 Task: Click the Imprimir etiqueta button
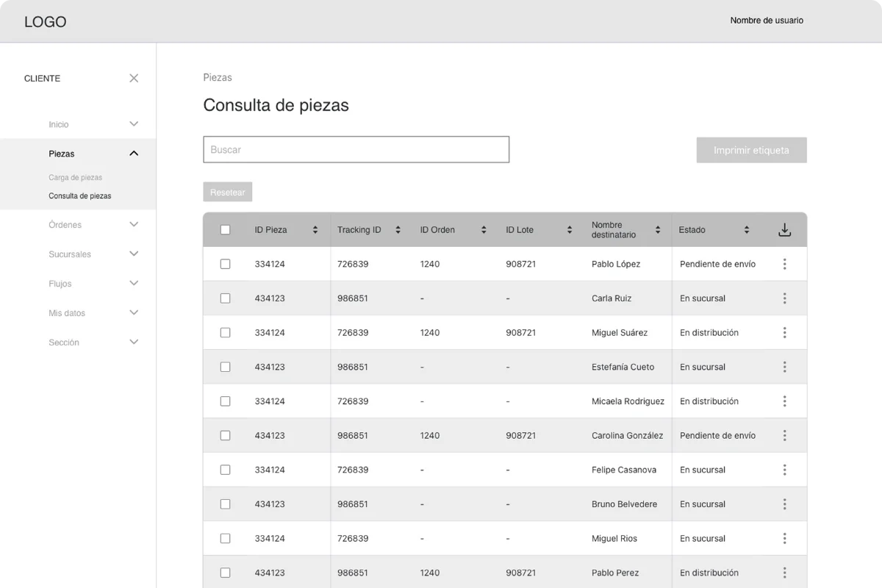(x=752, y=150)
